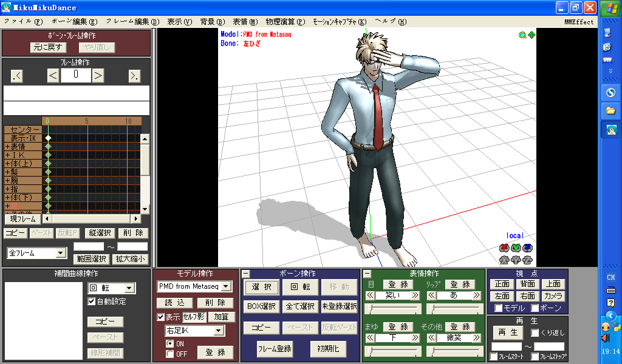
Task: Enable the くり返し loop checkbox
Action: tap(535, 332)
